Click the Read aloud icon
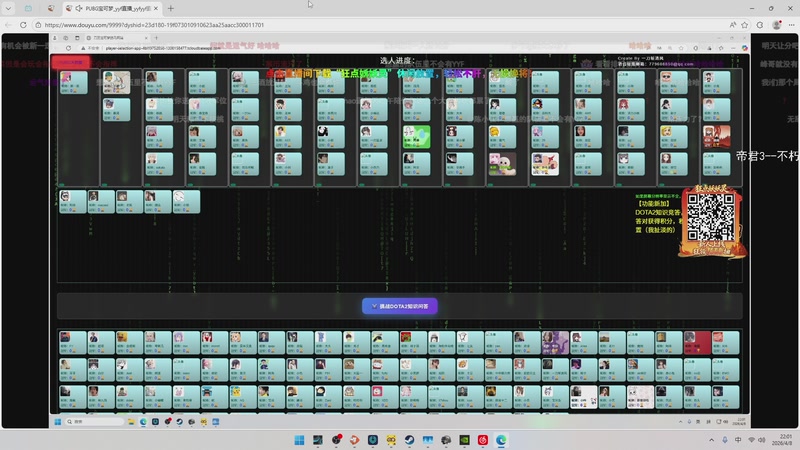 pos(733,24)
